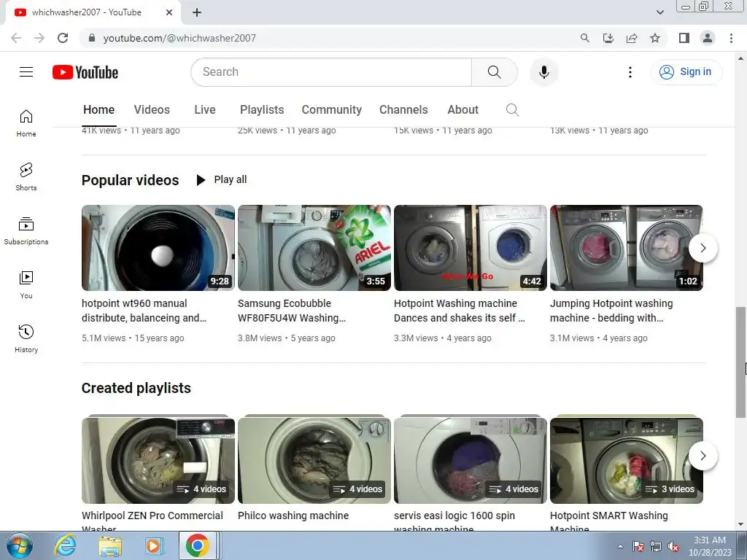Switch to the Playlists tab
747x560 pixels.
click(x=262, y=110)
